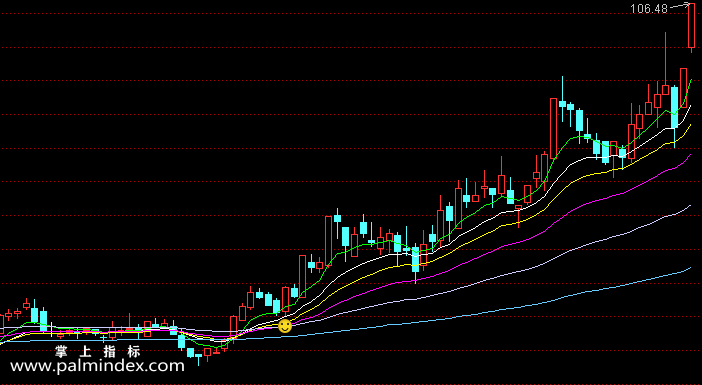Click the small arrow beside the 106.48 label
Screen dimensions: 702x385
click(680, 6)
